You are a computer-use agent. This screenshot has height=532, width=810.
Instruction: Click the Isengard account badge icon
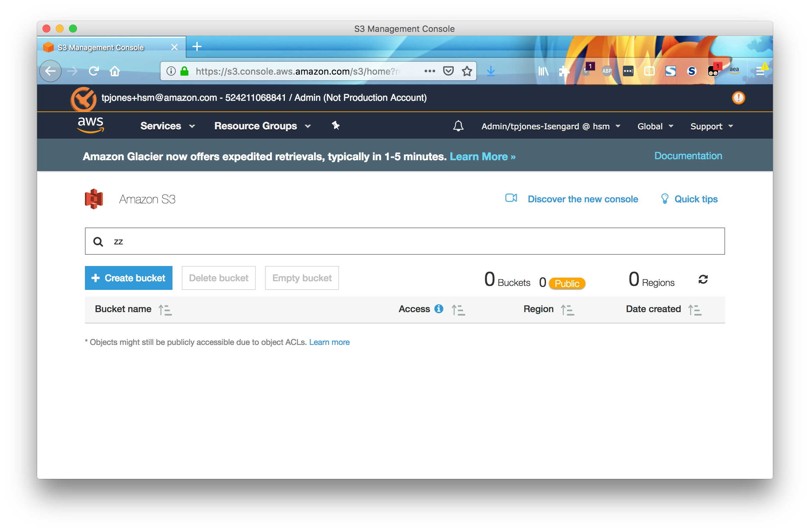pyautogui.click(x=83, y=99)
